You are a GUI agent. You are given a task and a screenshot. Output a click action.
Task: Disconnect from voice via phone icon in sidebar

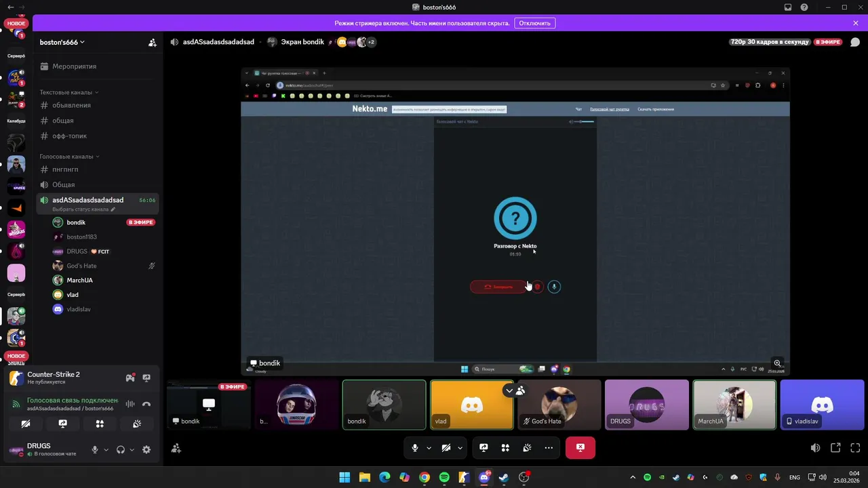pos(146,404)
